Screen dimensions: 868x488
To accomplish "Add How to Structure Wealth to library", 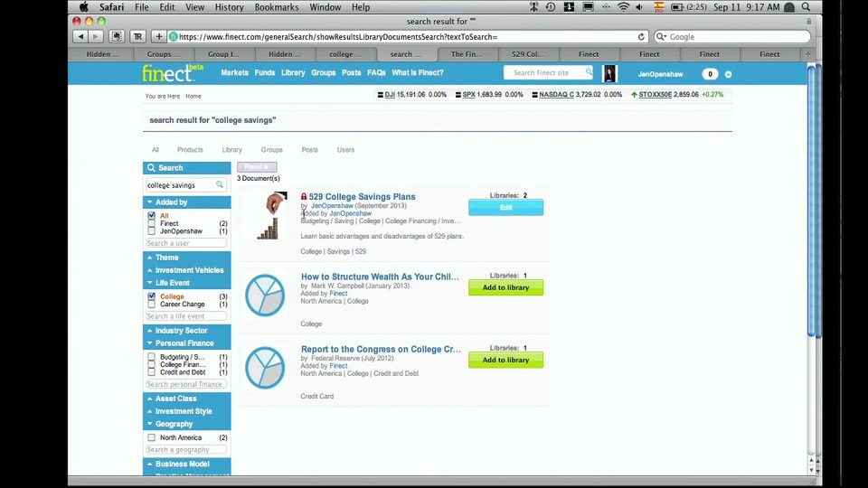I will 506,287.
